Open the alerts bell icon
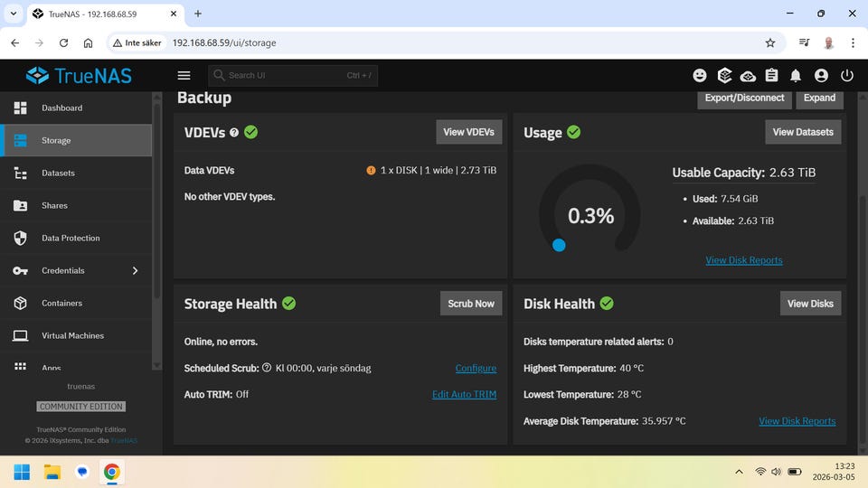This screenshot has width=868, height=488. tap(796, 76)
